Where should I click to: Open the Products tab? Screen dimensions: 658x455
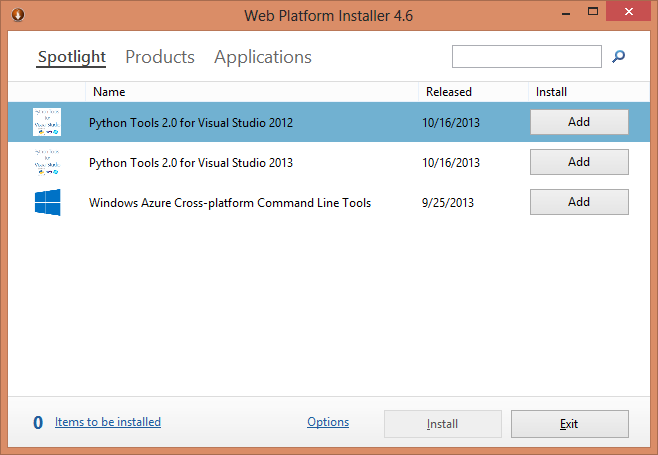click(x=160, y=57)
